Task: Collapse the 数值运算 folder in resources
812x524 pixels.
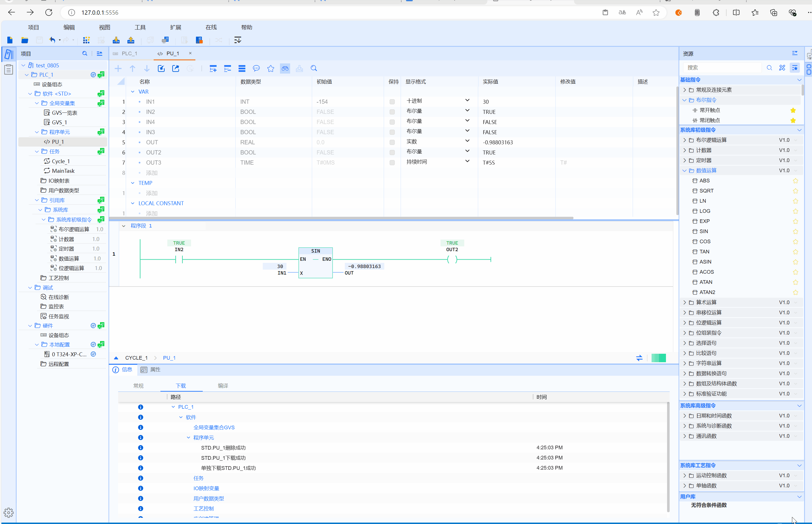Action: pyautogui.click(x=684, y=171)
